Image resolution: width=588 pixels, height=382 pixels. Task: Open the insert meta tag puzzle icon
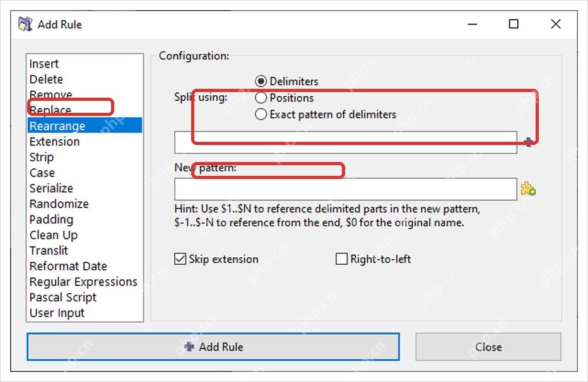click(528, 188)
